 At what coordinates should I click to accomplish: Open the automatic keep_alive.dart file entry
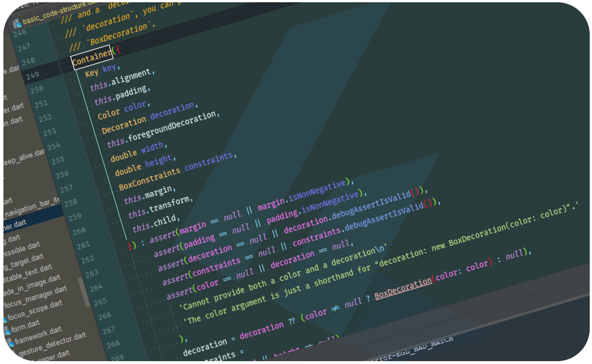[24, 158]
